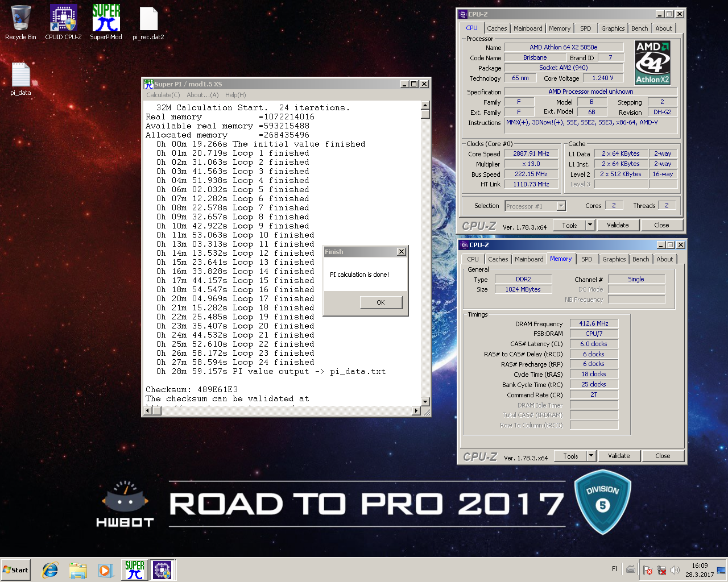Open Internet Explorer from the taskbar
The width and height of the screenshot is (728, 582).
(50, 570)
